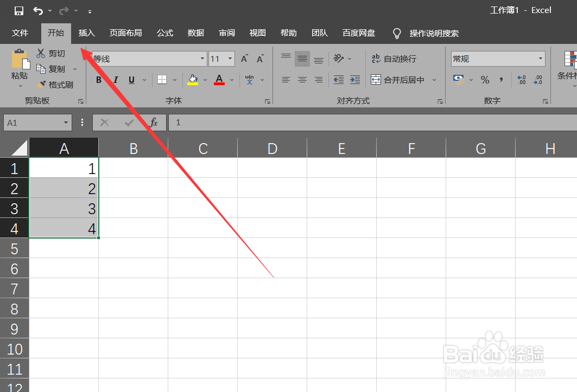Select cell A3 containing 3
This screenshot has width=577, height=392.
coord(64,208)
